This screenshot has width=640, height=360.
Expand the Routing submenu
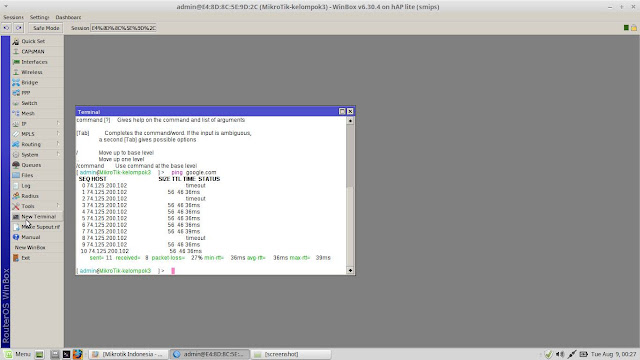point(37,144)
